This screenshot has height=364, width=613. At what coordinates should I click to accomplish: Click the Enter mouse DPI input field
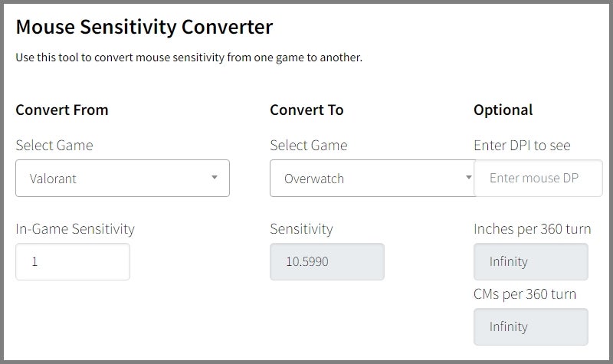click(x=538, y=178)
